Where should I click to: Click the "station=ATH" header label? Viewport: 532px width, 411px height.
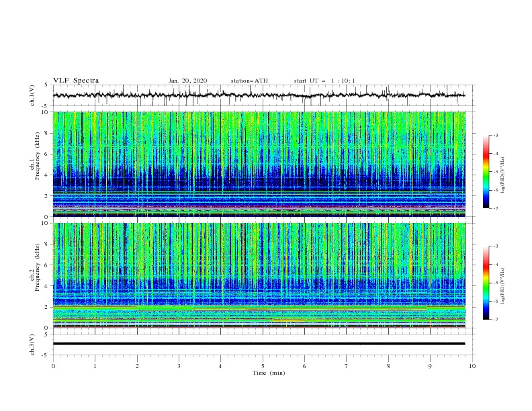coord(249,81)
